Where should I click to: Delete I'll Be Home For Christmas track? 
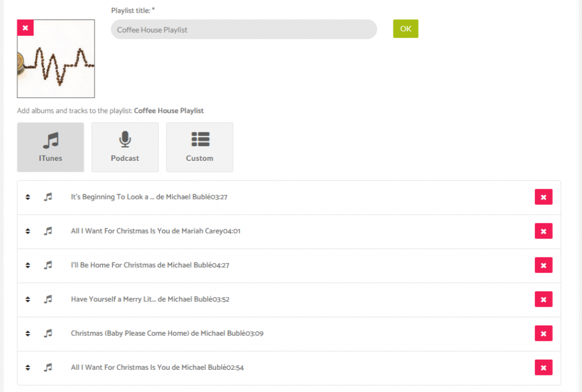543,265
